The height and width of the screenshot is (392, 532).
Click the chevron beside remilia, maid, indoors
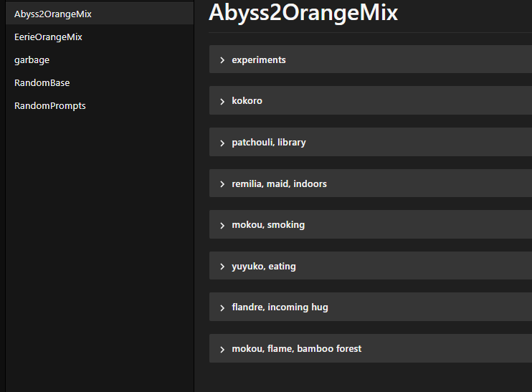click(x=222, y=184)
